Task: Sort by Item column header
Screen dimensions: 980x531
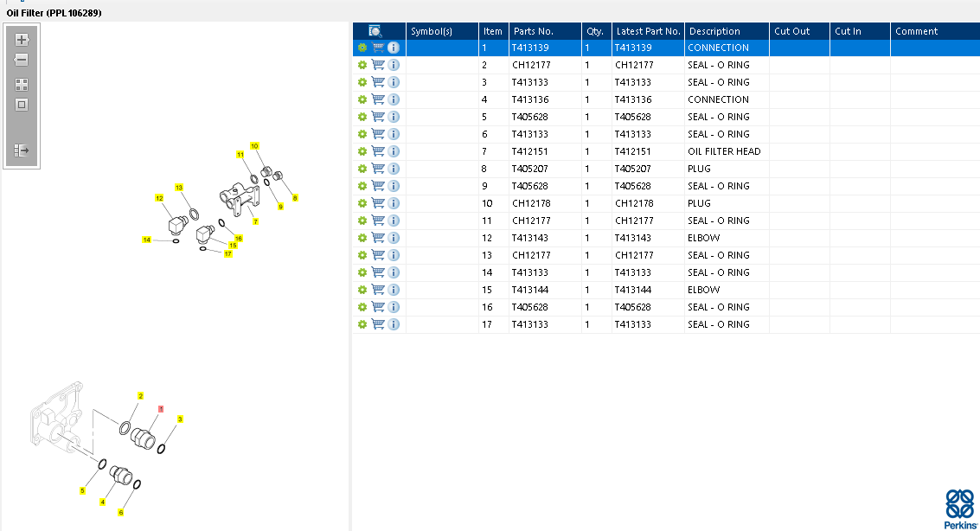Action: tap(494, 31)
